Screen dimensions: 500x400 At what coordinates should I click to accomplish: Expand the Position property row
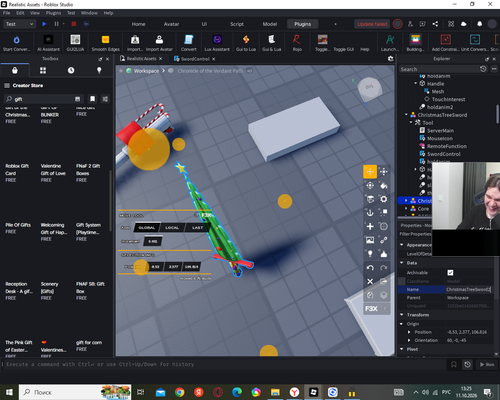click(409, 332)
